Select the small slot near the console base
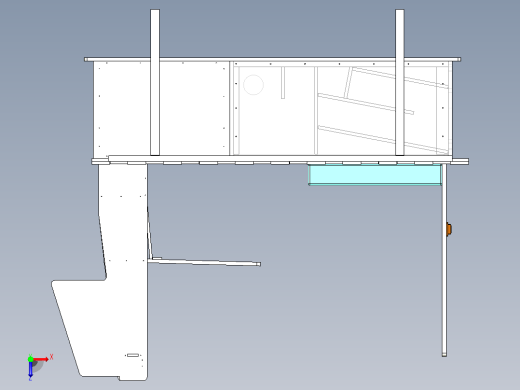Image resolution: width=520 pixels, height=390 pixels. 133,355
